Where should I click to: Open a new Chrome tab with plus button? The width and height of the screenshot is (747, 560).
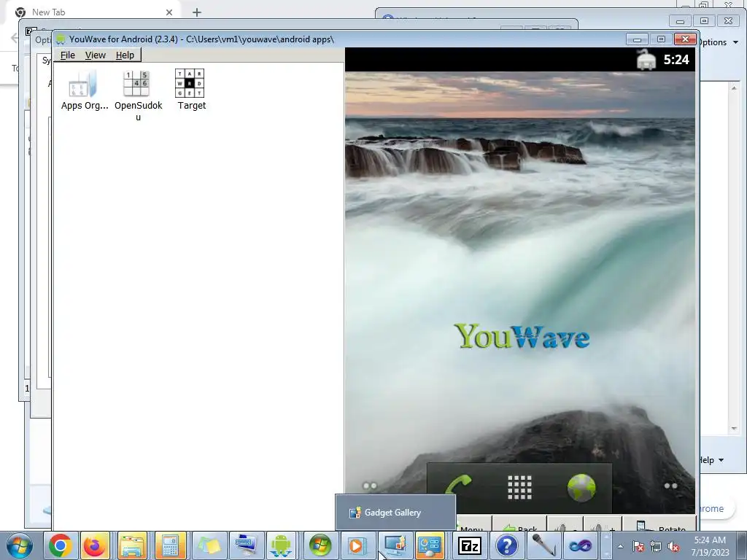pyautogui.click(x=197, y=12)
